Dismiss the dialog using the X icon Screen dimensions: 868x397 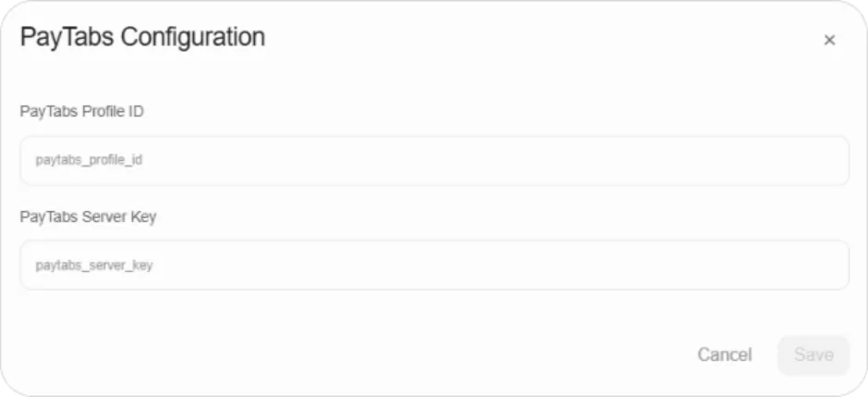coord(829,40)
